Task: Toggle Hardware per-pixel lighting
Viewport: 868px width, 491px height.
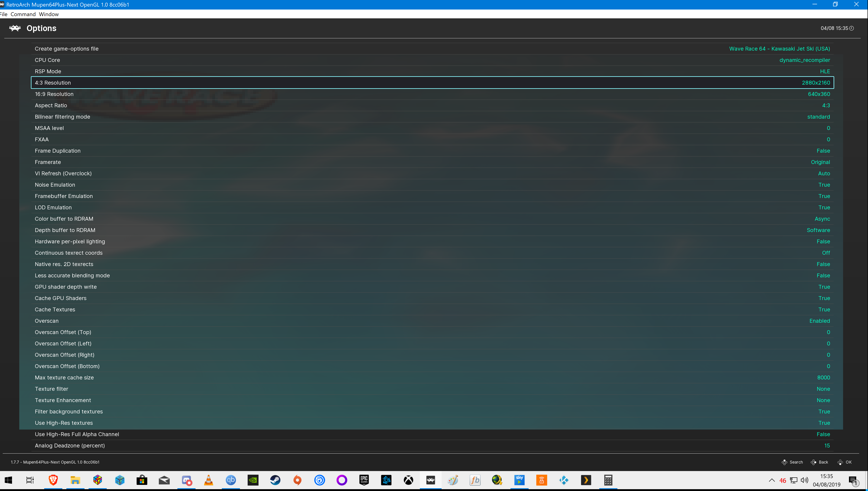Action: pyautogui.click(x=432, y=242)
